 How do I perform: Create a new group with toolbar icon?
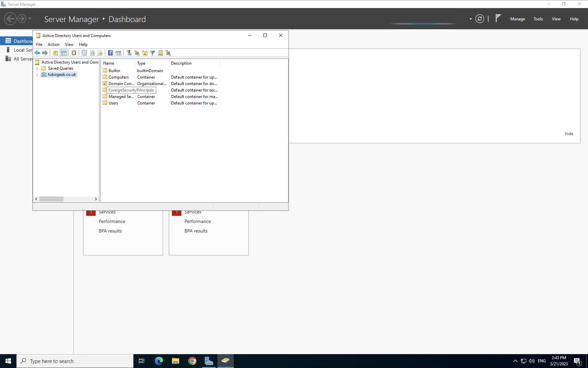pyautogui.click(x=137, y=53)
